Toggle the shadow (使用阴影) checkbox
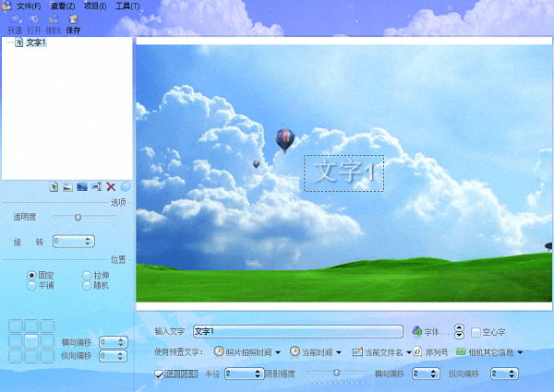 tap(160, 374)
